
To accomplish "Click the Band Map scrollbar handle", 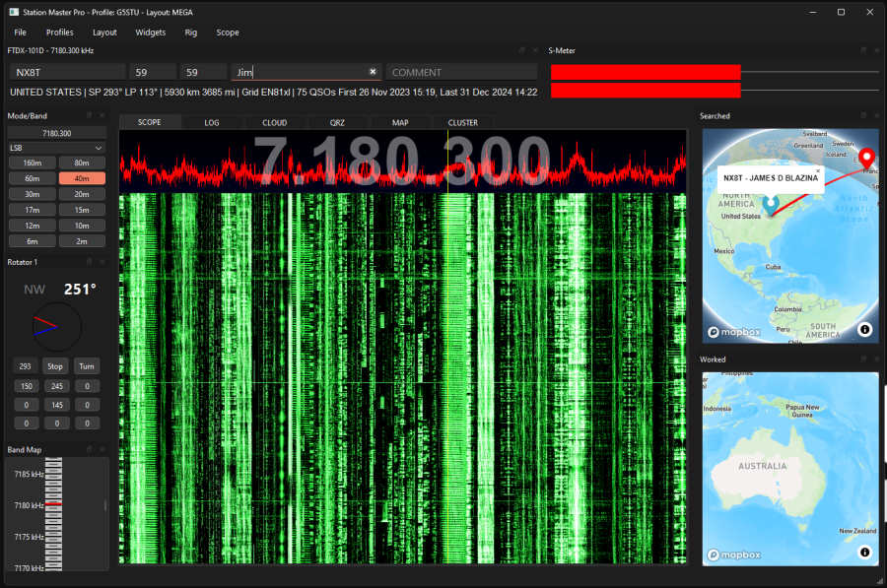I will pos(105,505).
